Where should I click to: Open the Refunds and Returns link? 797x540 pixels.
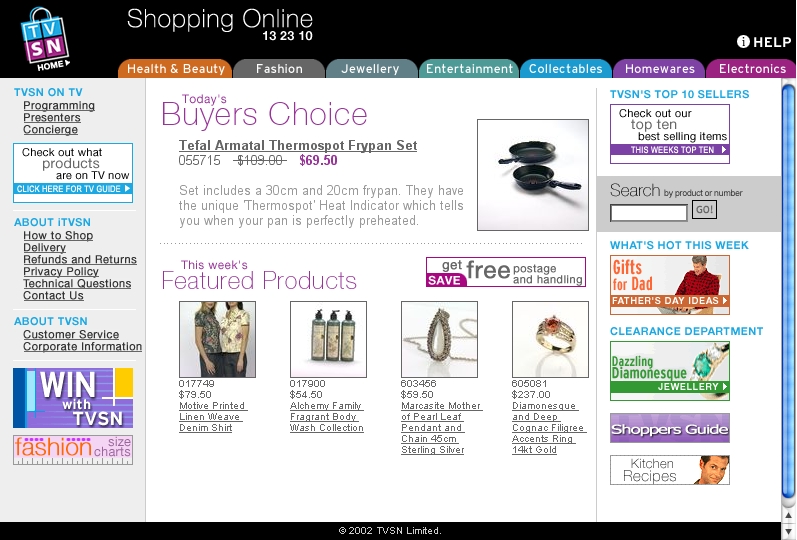point(80,259)
